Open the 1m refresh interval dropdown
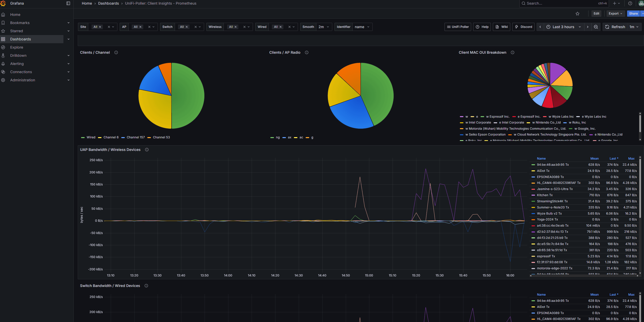The height and width of the screenshot is (322, 644). (634, 27)
